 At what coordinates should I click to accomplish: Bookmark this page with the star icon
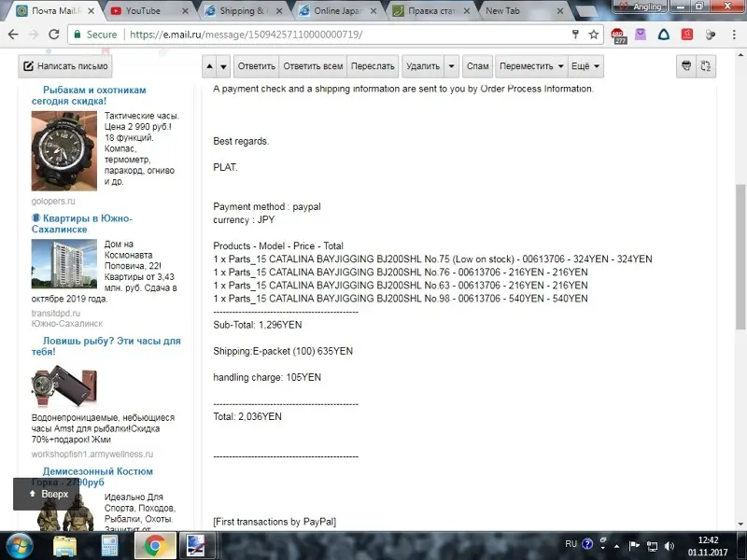point(593,35)
